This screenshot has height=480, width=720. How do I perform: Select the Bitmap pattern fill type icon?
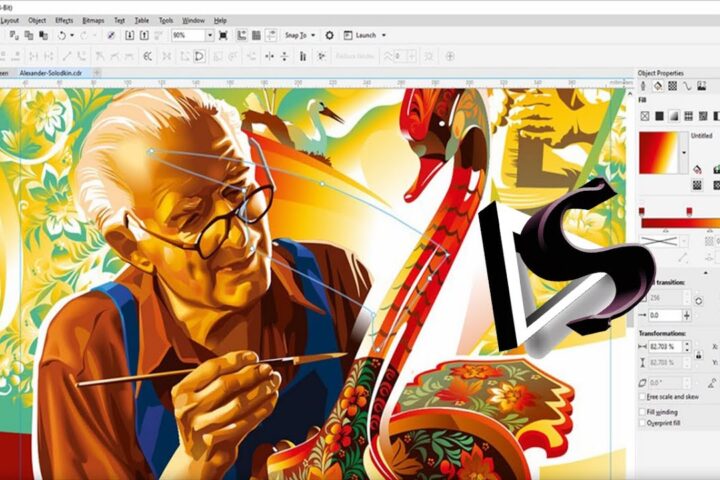coord(703,116)
